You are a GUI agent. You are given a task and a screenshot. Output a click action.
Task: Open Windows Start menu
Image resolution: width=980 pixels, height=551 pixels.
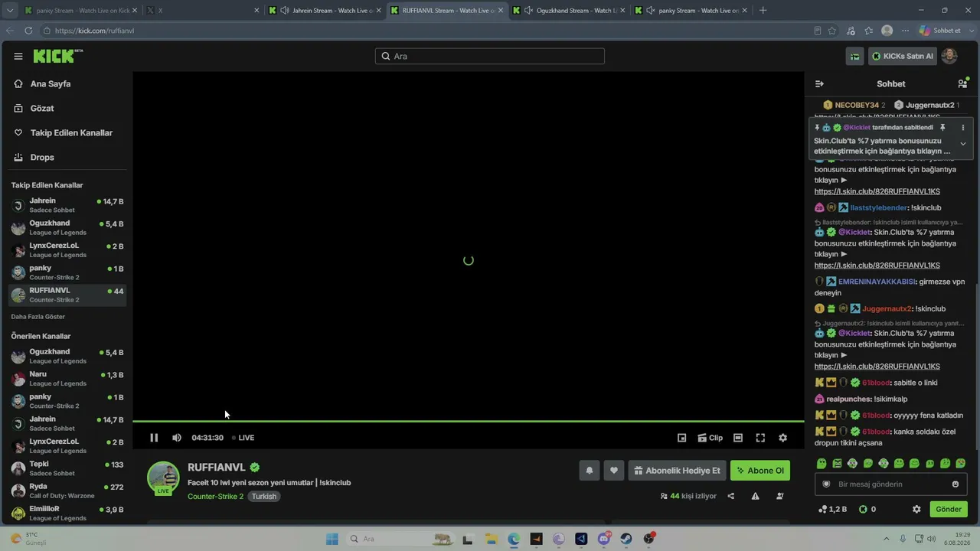(x=332, y=539)
